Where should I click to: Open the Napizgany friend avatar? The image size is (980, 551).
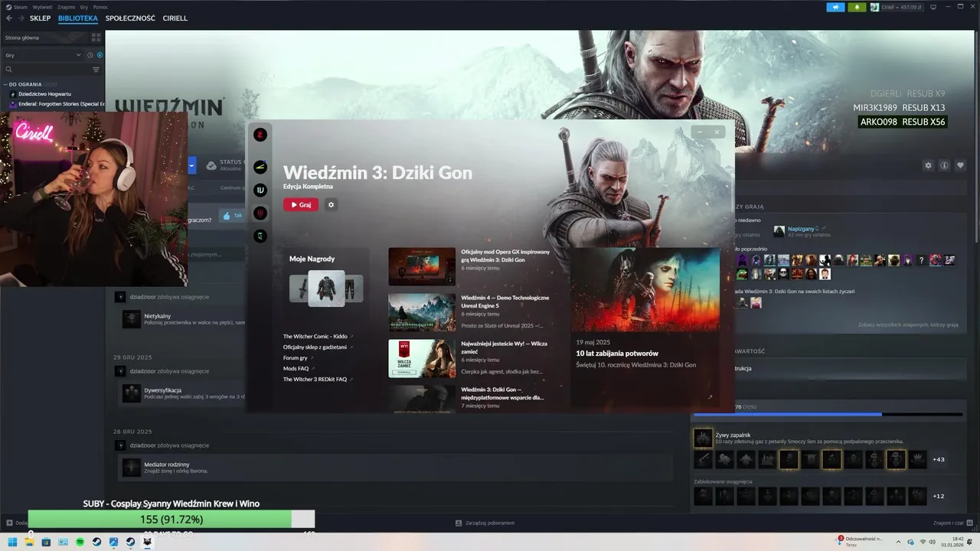pos(779,230)
